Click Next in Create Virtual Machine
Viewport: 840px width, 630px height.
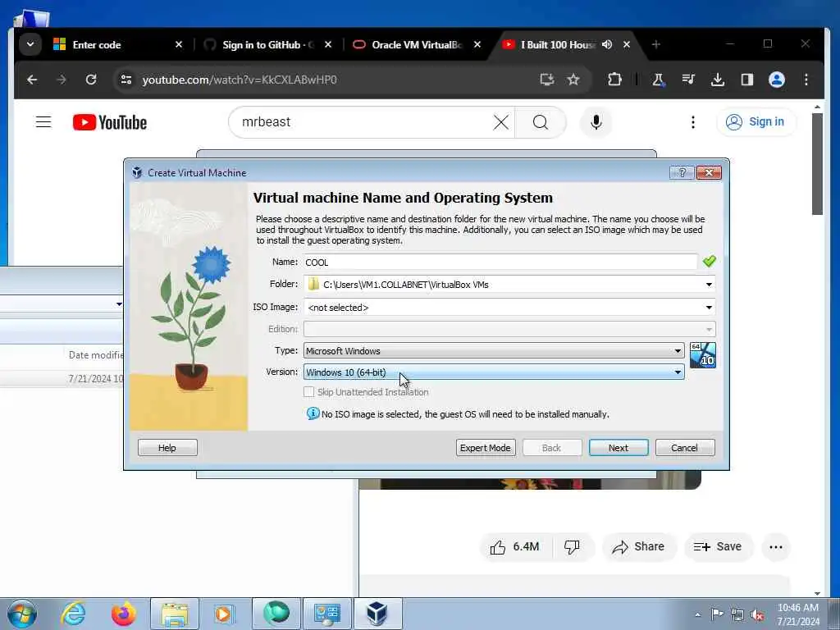(619, 448)
